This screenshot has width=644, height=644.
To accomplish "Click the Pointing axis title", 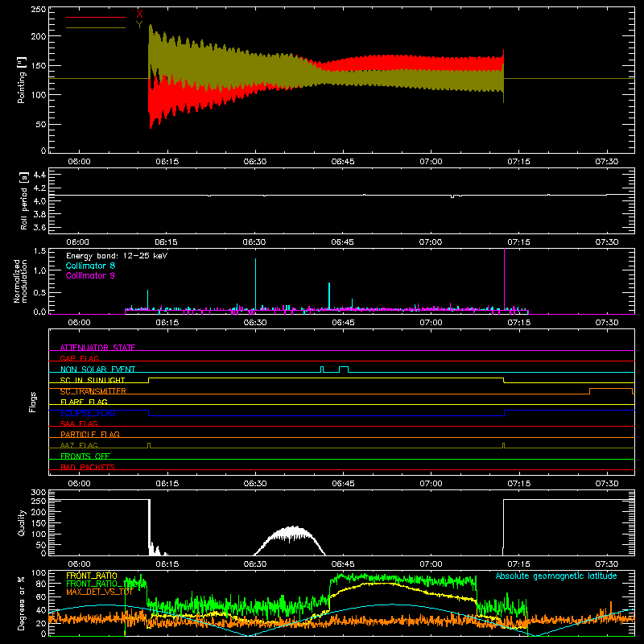I will click(22, 80).
